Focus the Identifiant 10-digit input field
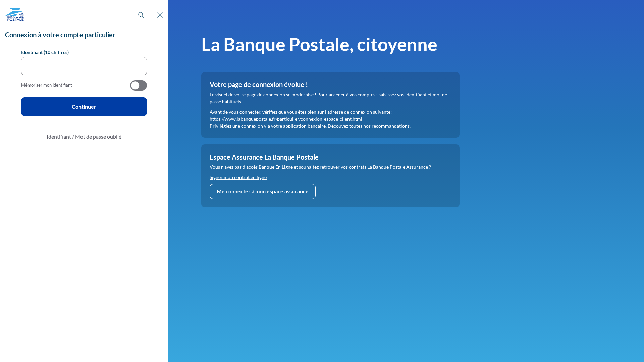 84,66
